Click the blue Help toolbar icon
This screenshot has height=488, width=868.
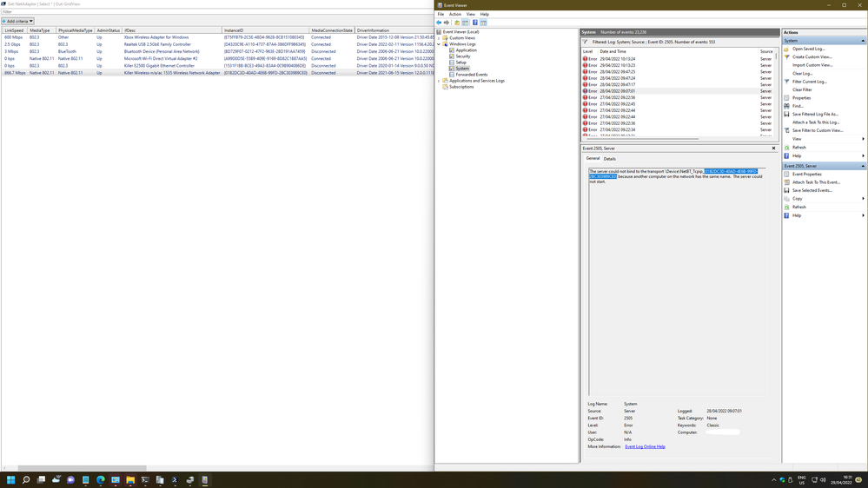pyautogui.click(x=475, y=23)
